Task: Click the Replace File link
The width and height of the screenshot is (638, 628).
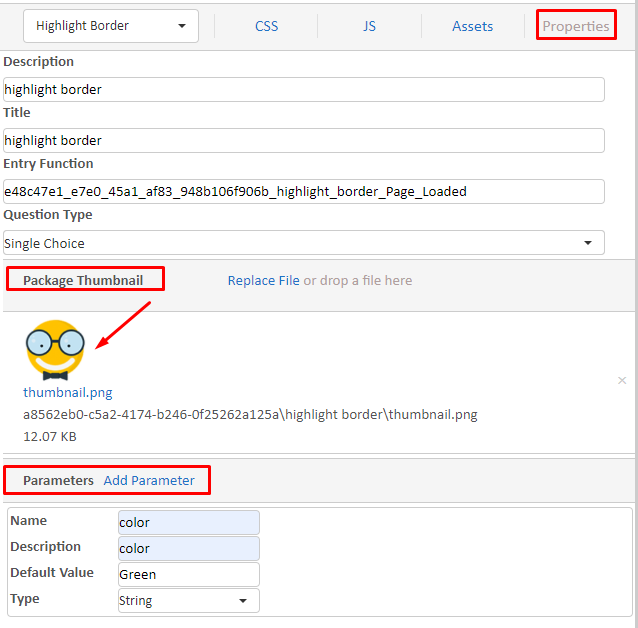Action: click(x=263, y=280)
